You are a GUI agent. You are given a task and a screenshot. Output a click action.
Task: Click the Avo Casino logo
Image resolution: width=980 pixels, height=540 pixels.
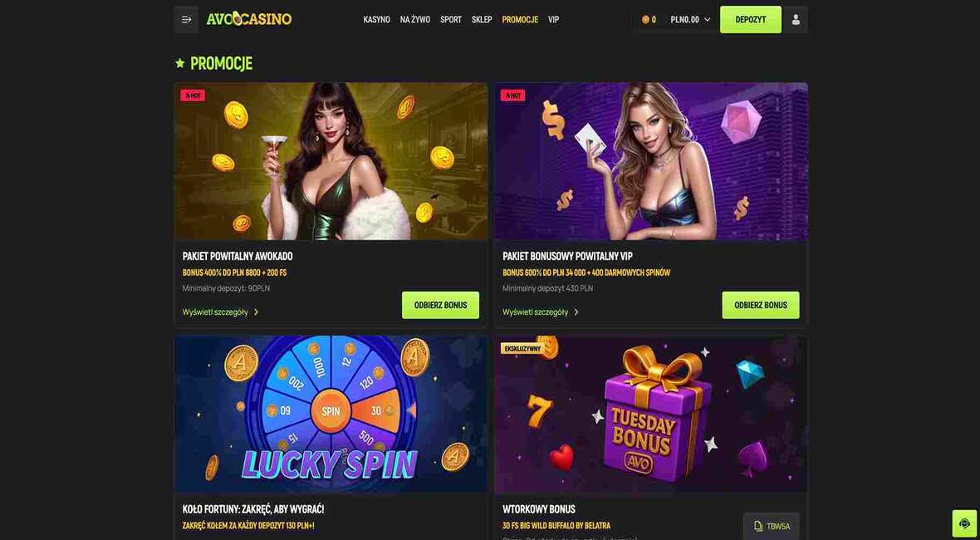pos(249,19)
